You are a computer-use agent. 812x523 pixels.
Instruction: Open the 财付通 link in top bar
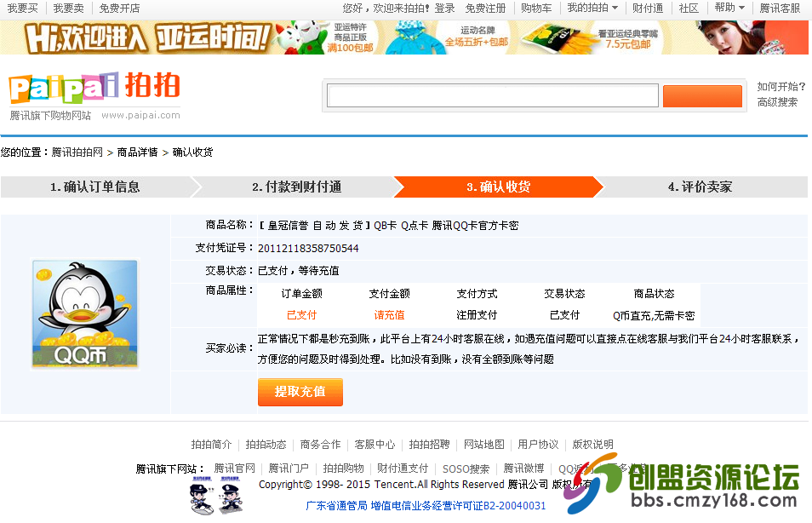coord(648,9)
